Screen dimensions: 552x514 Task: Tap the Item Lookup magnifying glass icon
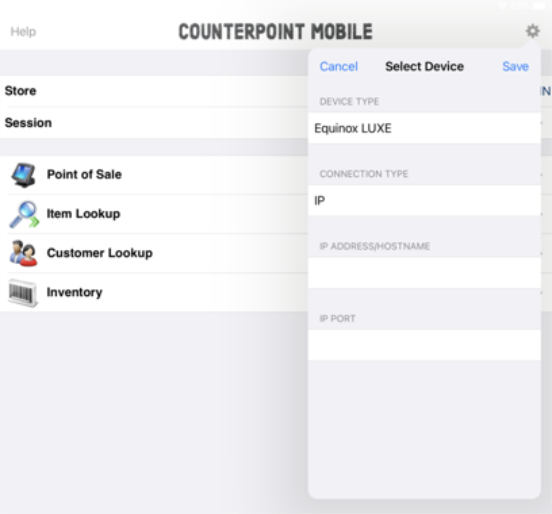pos(24,214)
